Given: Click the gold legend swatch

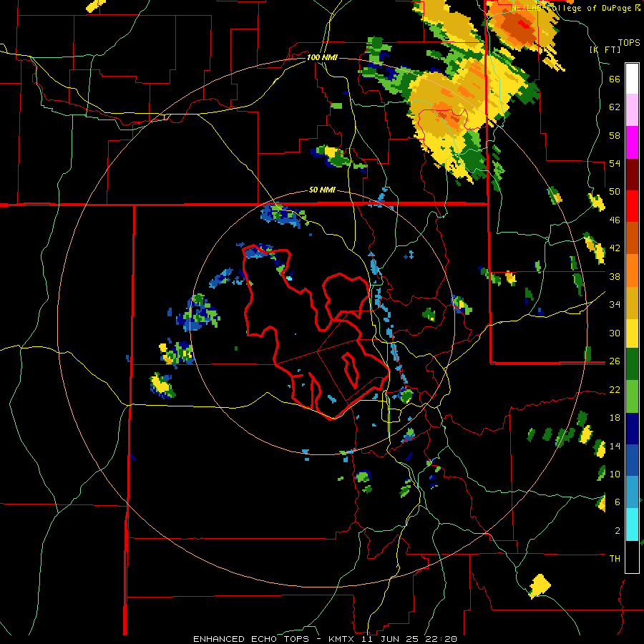Looking at the screenshot, I should click(x=632, y=303).
